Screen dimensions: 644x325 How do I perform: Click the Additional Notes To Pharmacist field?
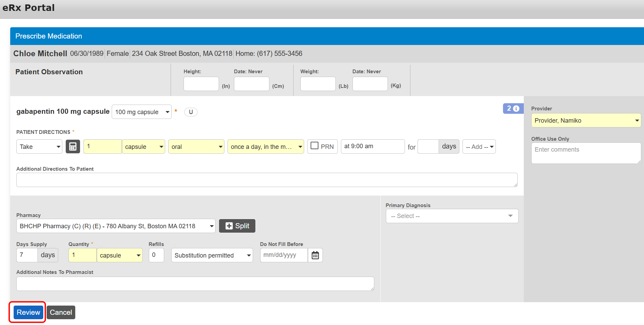click(x=195, y=284)
